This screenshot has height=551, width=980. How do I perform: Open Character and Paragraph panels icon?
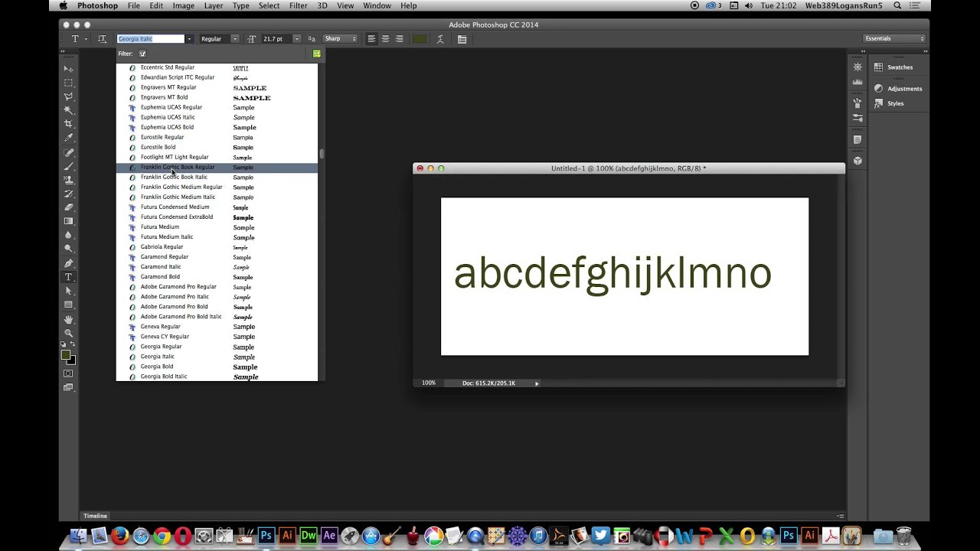[462, 39]
